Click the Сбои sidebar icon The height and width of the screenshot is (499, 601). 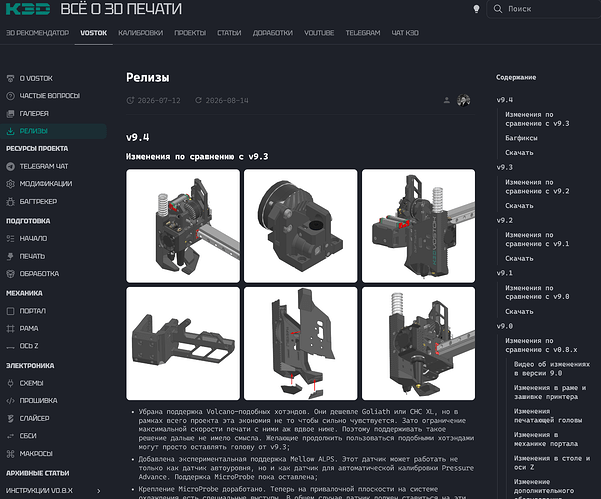coord(10,436)
